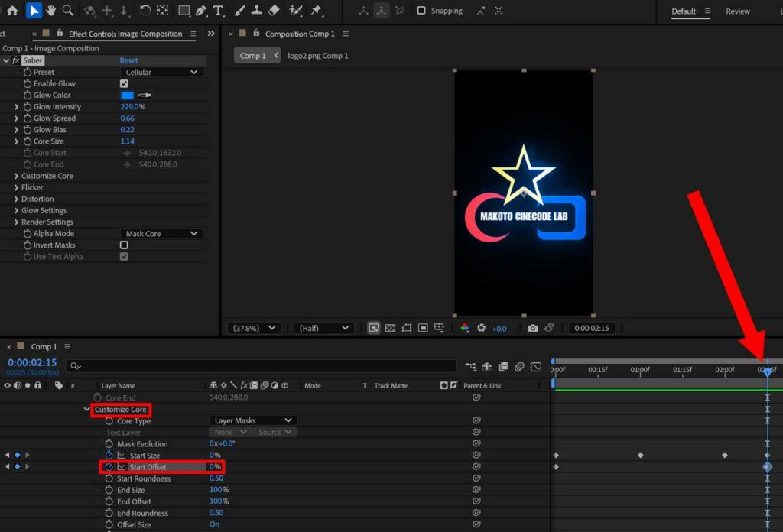The width and height of the screenshot is (783, 532).
Task: Open Effect Controls panel menu
Action: point(193,34)
